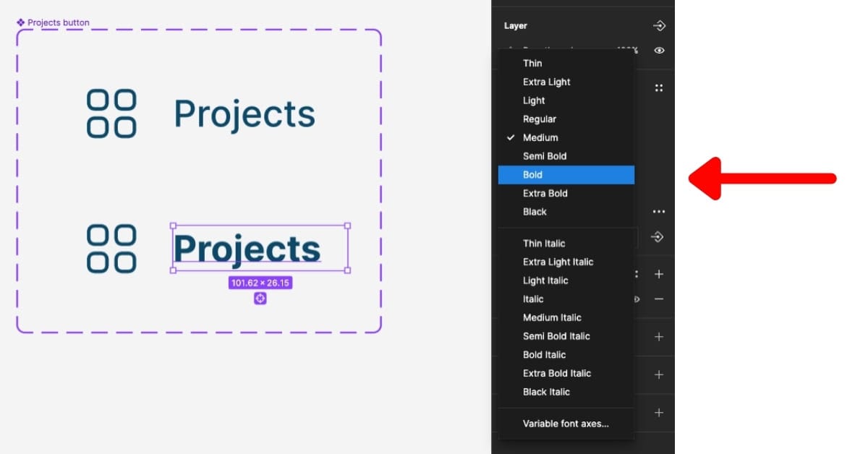Click the apply variable icon beside Layer heading

tap(659, 25)
